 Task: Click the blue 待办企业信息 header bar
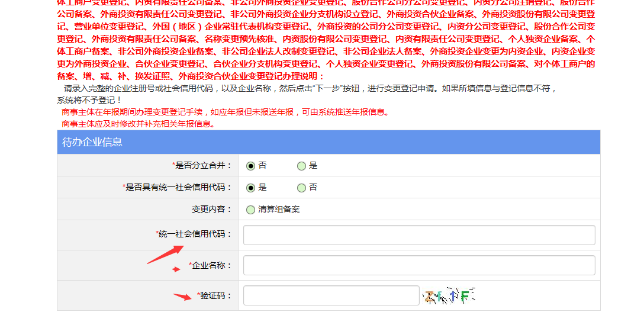pyautogui.click(x=329, y=142)
